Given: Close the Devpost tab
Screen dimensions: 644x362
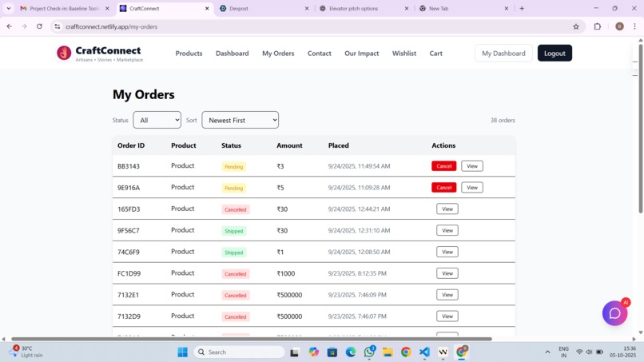Looking at the screenshot, I should (x=306, y=8).
